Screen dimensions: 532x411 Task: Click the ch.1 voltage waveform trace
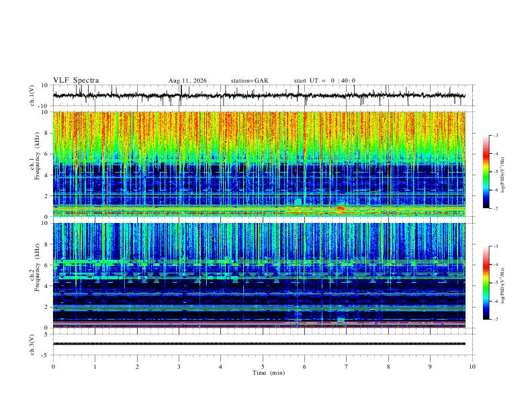tap(259, 95)
